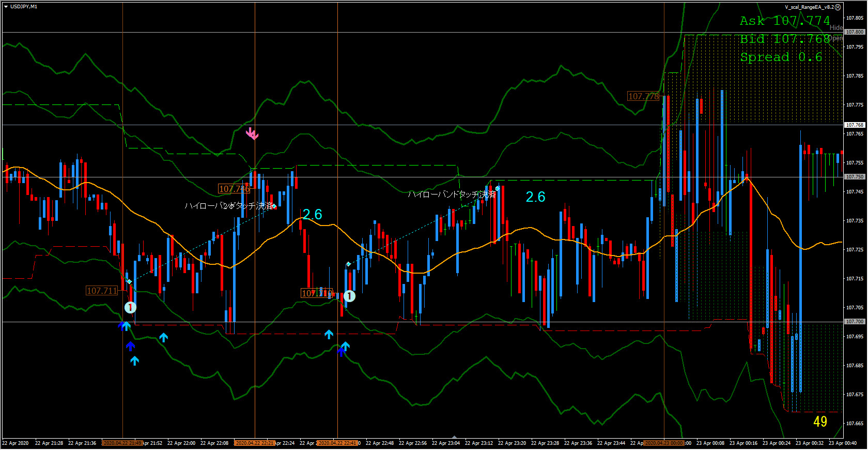Click the 107.665 price scale value
The height and width of the screenshot is (450, 868).
[855, 424]
